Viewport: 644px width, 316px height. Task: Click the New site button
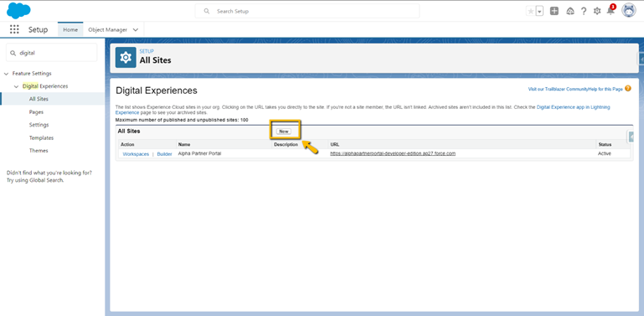284,132
